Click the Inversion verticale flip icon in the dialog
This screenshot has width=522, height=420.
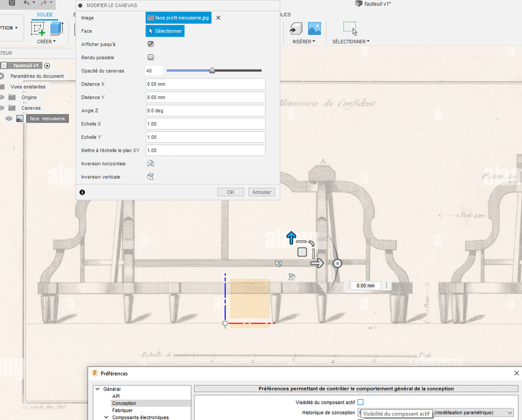(x=150, y=177)
